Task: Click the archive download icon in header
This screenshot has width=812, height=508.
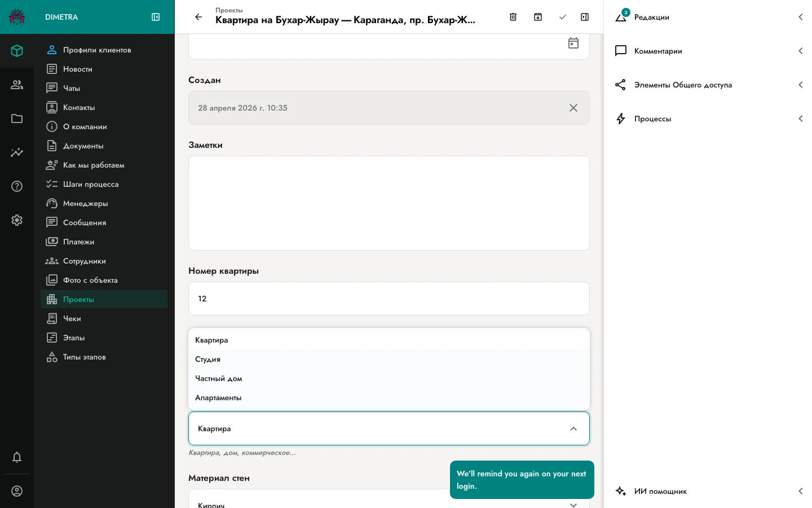Action: point(538,17)
